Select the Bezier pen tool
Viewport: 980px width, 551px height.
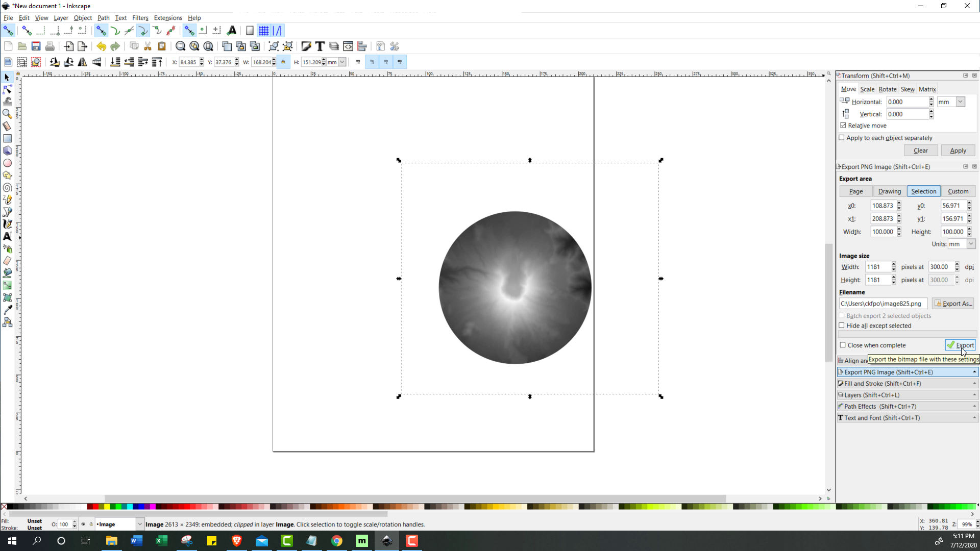click(x=7, y=212)
